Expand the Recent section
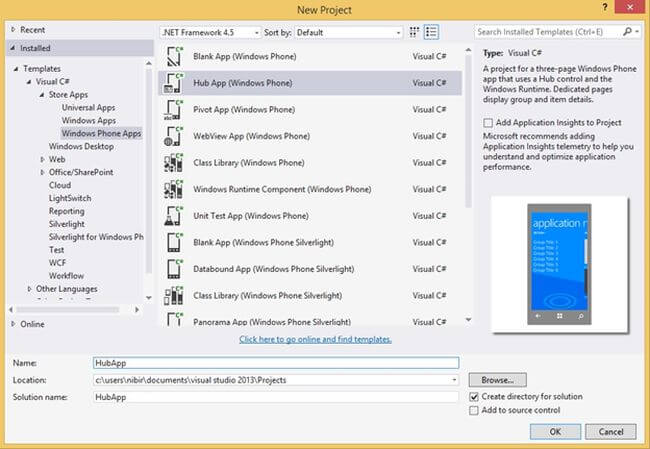The image size is (650, 449). click(x=13, y=29)
